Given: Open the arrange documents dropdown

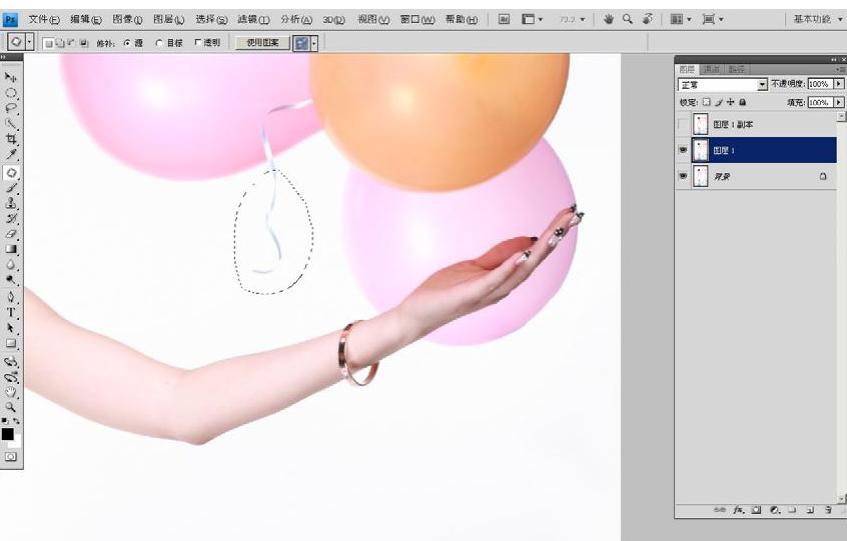Looking at the screenshot, I should pyautogui.click(x=681, y=19).
